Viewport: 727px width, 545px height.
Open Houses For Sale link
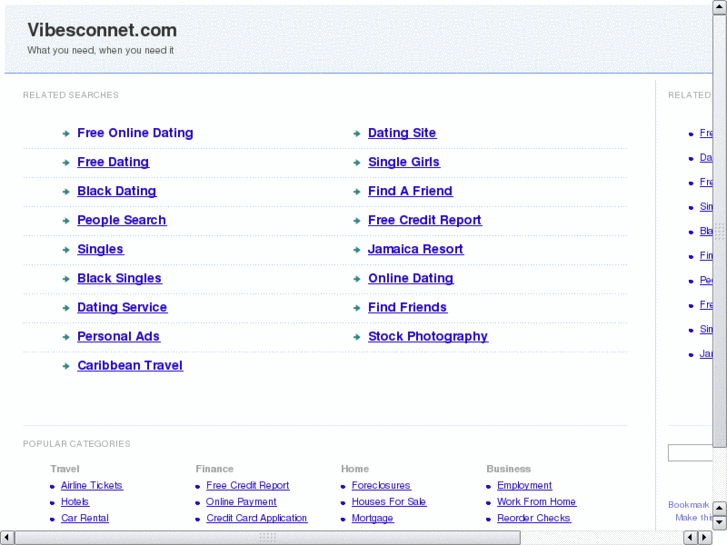coord(389,502)
